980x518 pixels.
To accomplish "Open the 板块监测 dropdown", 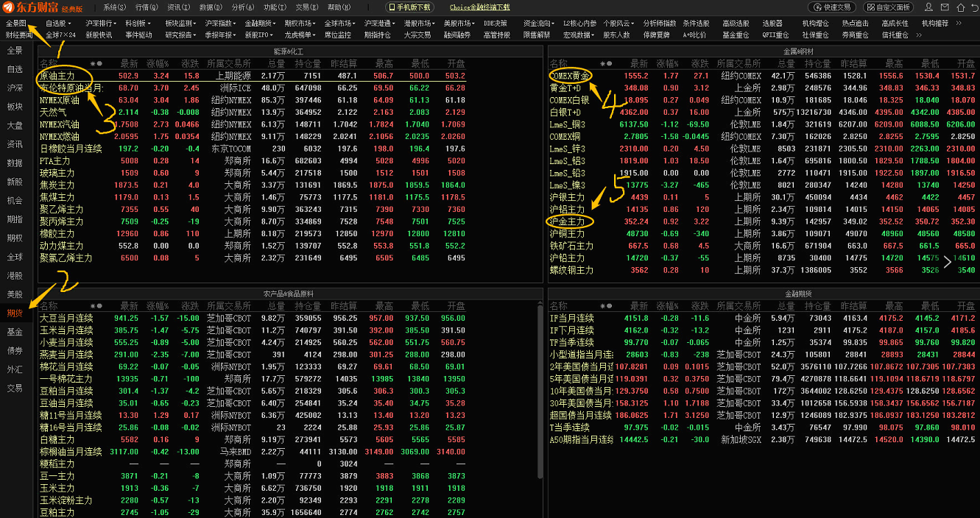I will coord(180,24).
